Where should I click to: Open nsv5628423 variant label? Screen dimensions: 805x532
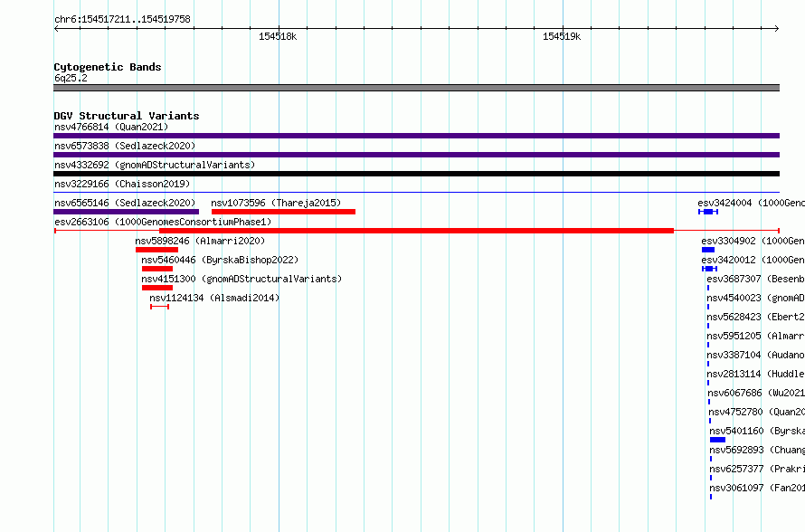tap(756, 317)
